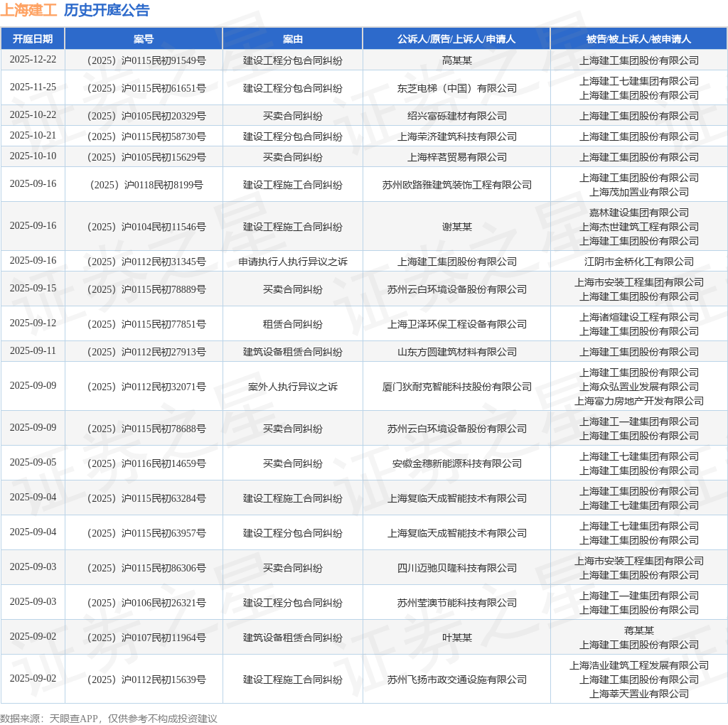Image resolution: width=728 pixels, height=725 pixels.
Task: Click the date 2025-09-15
Action: tap(33, 289)
